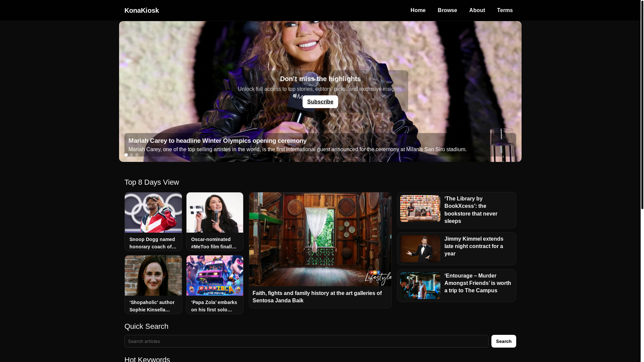
Task: Open the Sentosa Janda Baik gallery image
Action: (320, 239)
